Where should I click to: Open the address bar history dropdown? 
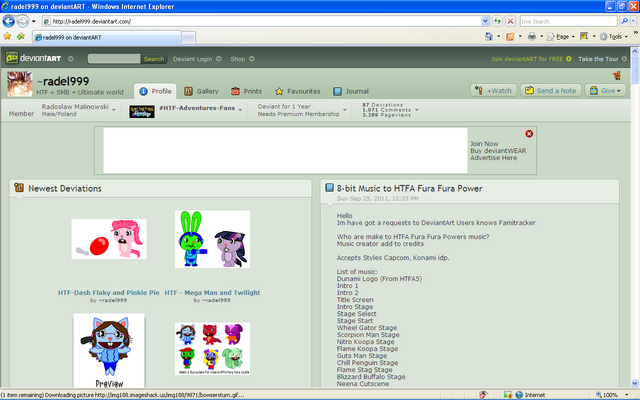(485, 21)
